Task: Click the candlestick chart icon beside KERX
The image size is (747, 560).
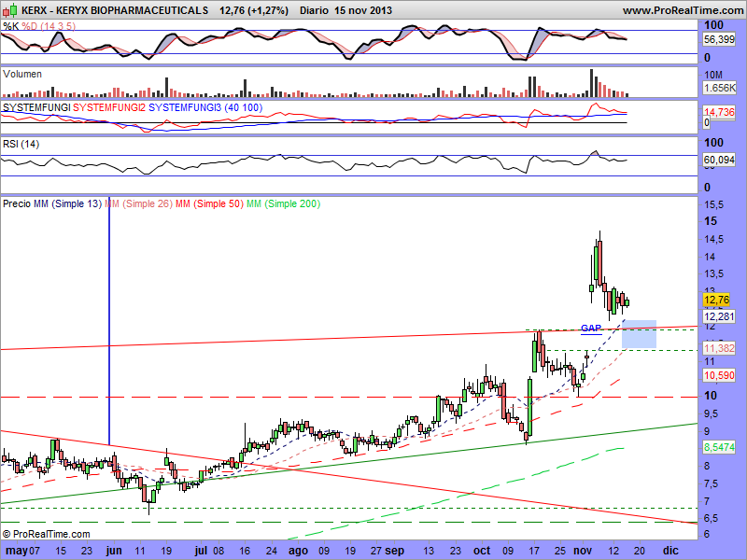Action: [x=10, y=10]
